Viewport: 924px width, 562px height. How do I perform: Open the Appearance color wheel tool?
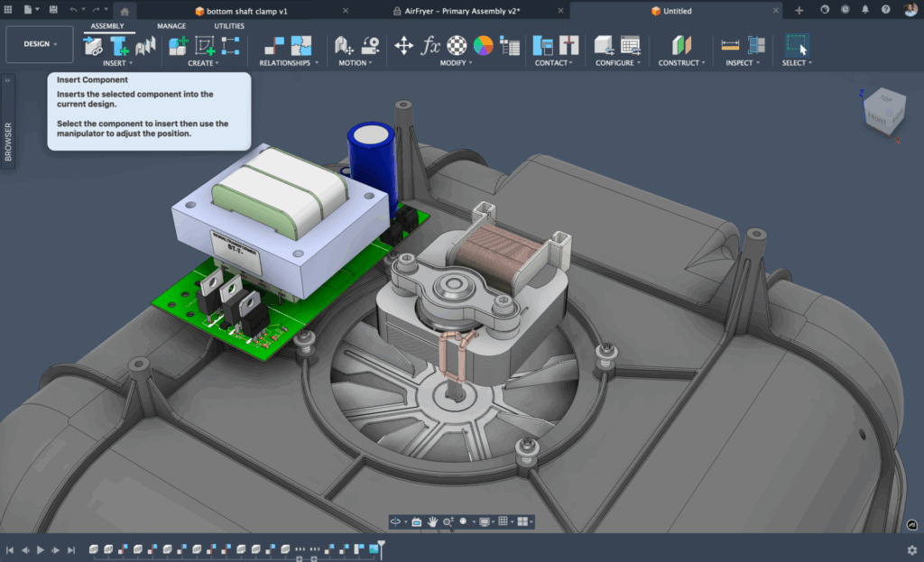pos(484,45)
